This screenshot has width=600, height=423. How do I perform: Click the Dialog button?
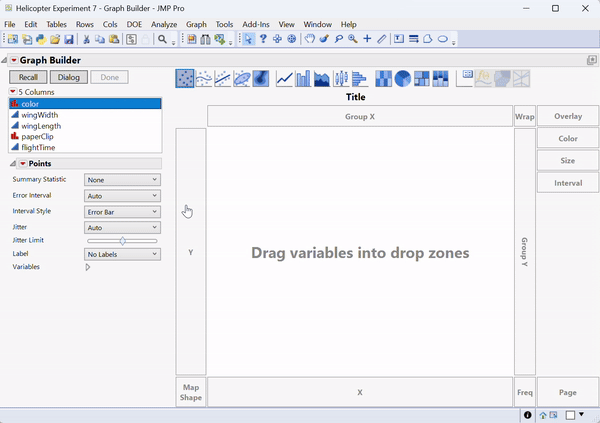[68, 77]
